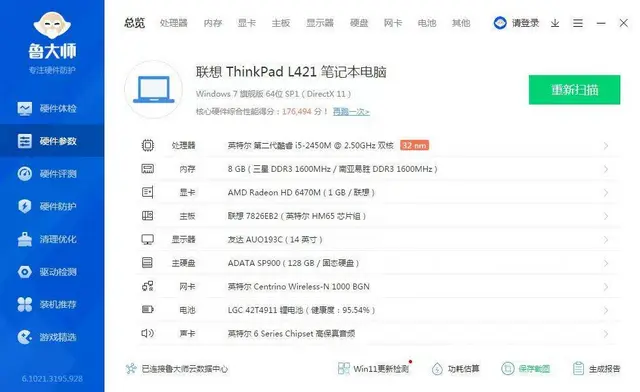Expand the processor row chevron
Image resolution: width=640 pixels, height=392 pixels.
tap(606, 146)
